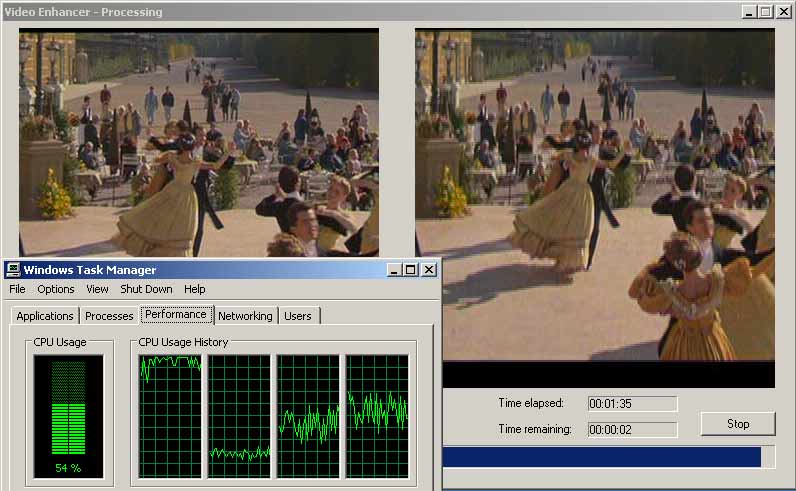
Task: Open the Help menu in Task Manager
Action: point(194,289)
